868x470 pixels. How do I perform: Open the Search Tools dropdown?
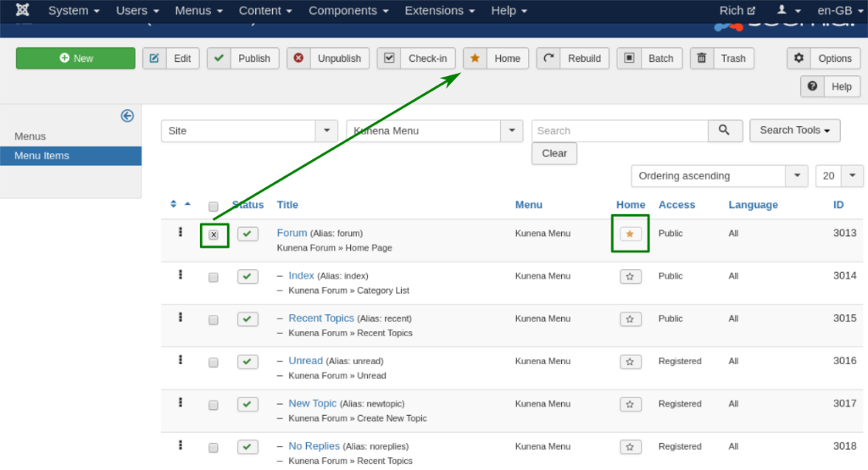[794, 130]
